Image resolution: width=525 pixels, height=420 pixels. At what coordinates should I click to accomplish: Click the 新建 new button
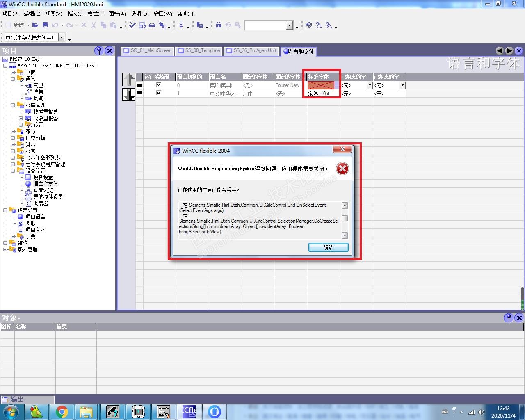tap(15, 25)
